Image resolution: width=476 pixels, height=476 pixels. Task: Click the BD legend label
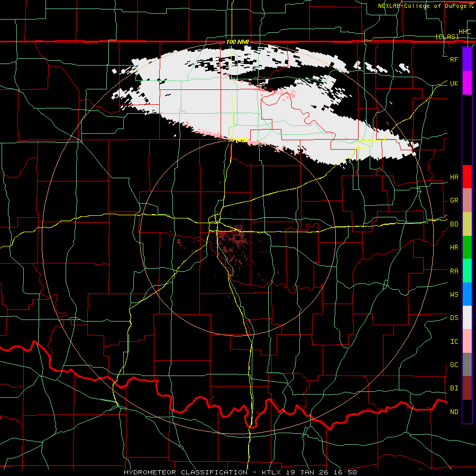click(x=454, y=224)
